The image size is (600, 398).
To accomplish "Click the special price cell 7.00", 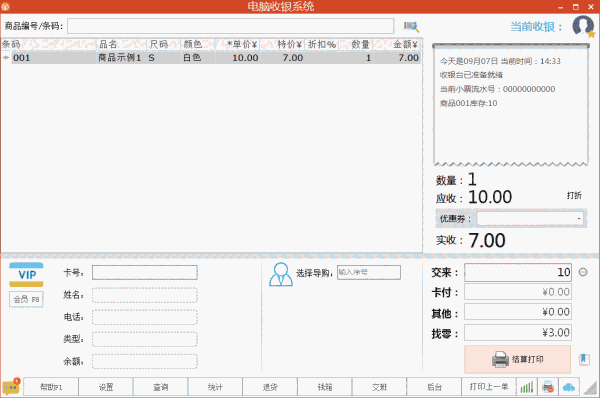I will pos(282,58).
